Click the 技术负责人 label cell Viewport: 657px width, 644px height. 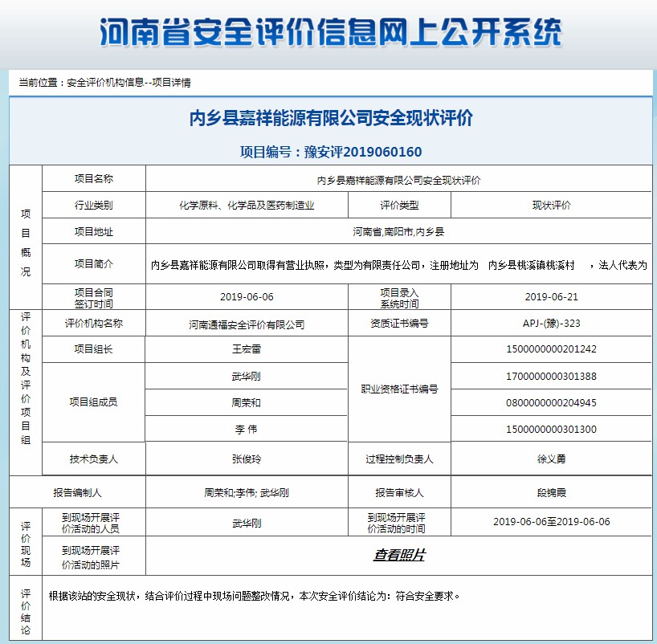coord(94,459)
